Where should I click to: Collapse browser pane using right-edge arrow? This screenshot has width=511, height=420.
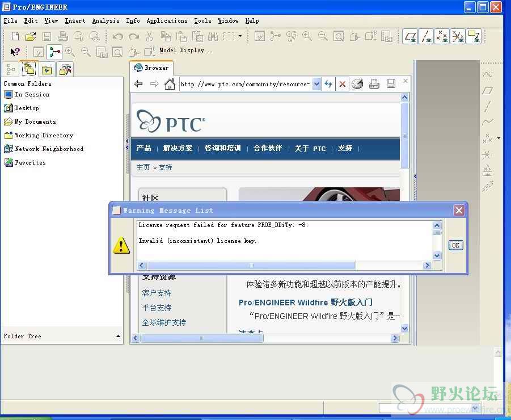[x=415, y=176]
